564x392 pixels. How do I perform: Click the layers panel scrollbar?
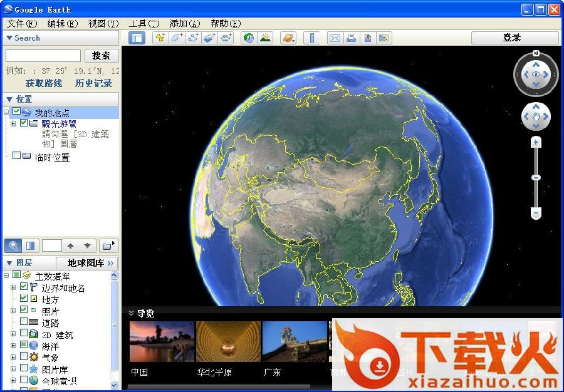click(115, 325)
